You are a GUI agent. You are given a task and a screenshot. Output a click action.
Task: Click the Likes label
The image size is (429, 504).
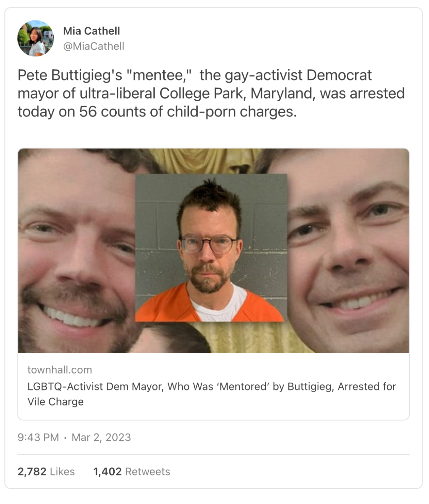pyautogui.click(x=62, y=472)
